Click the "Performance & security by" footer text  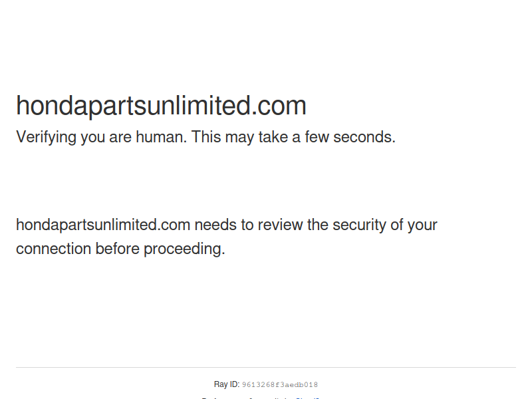pyautogui.click(x=247, y=398)
